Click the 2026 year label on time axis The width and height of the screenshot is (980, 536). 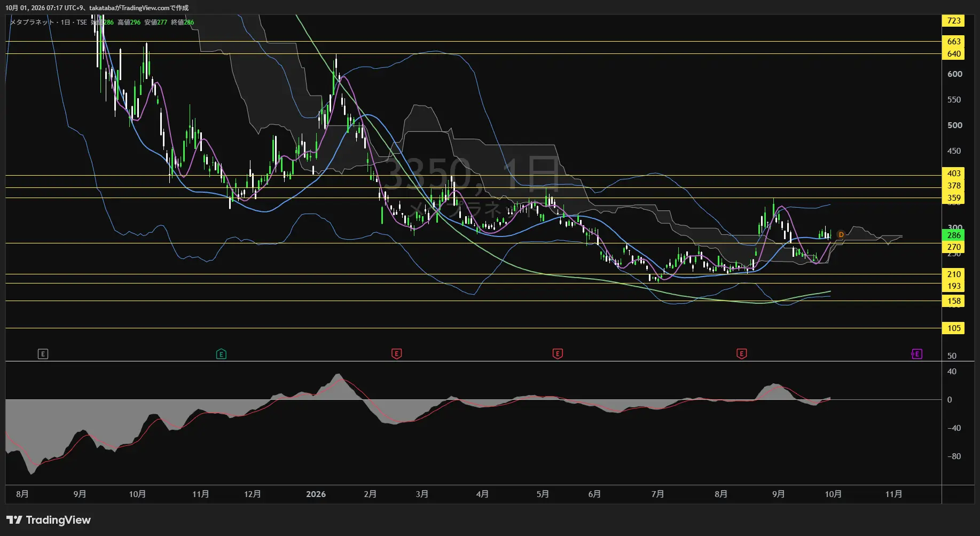click(316, 494)
